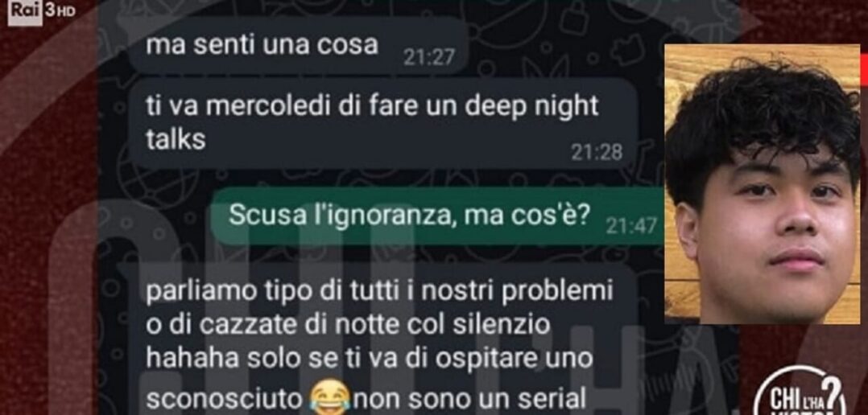
Task: Select the green 'Scusa l'ignoranza, ma cos'è?' reply
Action: (x=438, y=216)
